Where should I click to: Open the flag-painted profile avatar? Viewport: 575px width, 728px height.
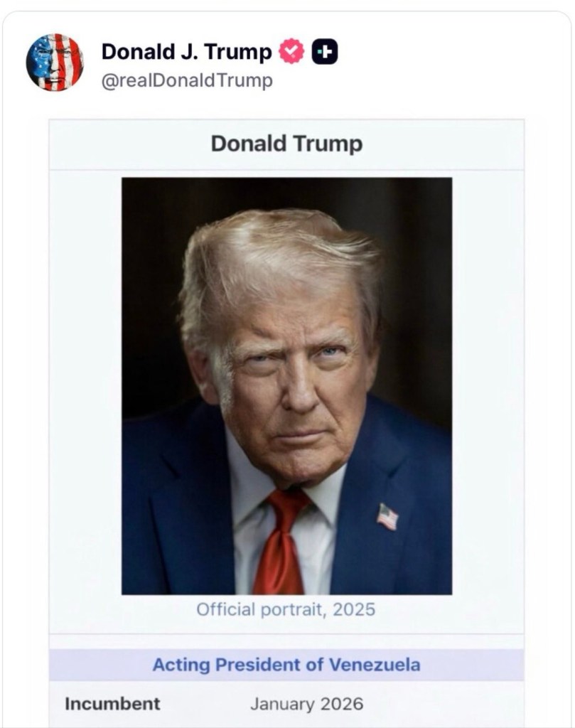tap(55, 62)
